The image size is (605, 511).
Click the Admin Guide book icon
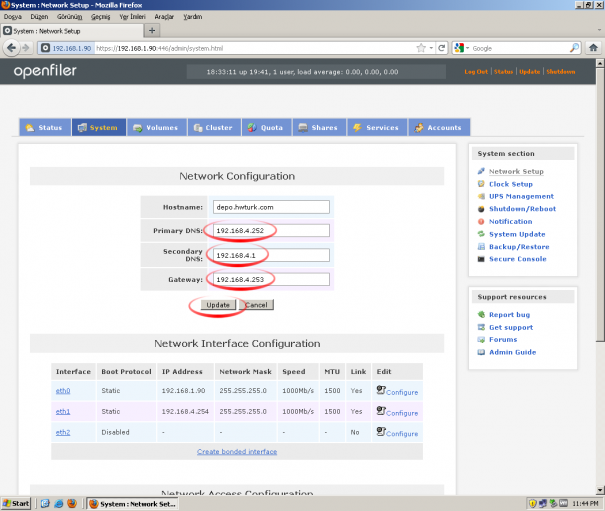pos(481,352)
